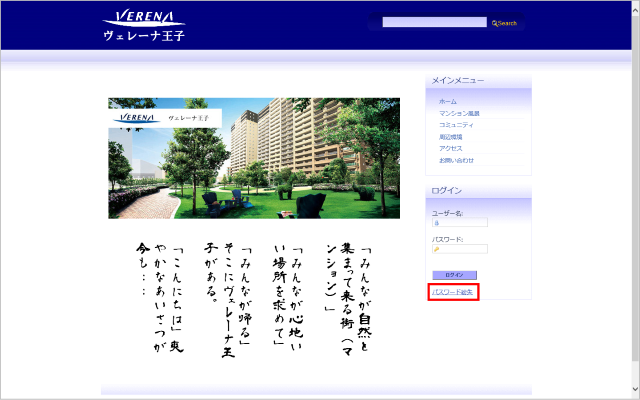The width and height of the screenshot is (640, 400).
Task: Focus the search text box in header
Action: (x=434, y=22)
